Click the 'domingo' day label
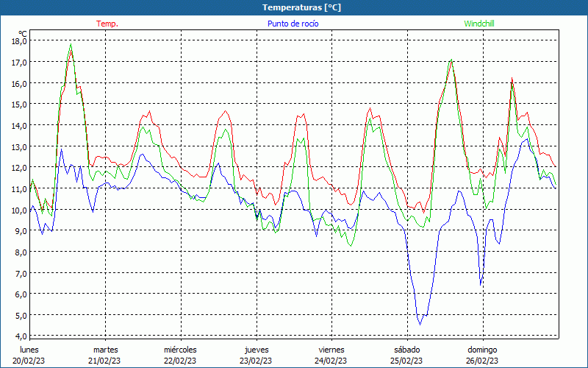 [x=482, y=350]
